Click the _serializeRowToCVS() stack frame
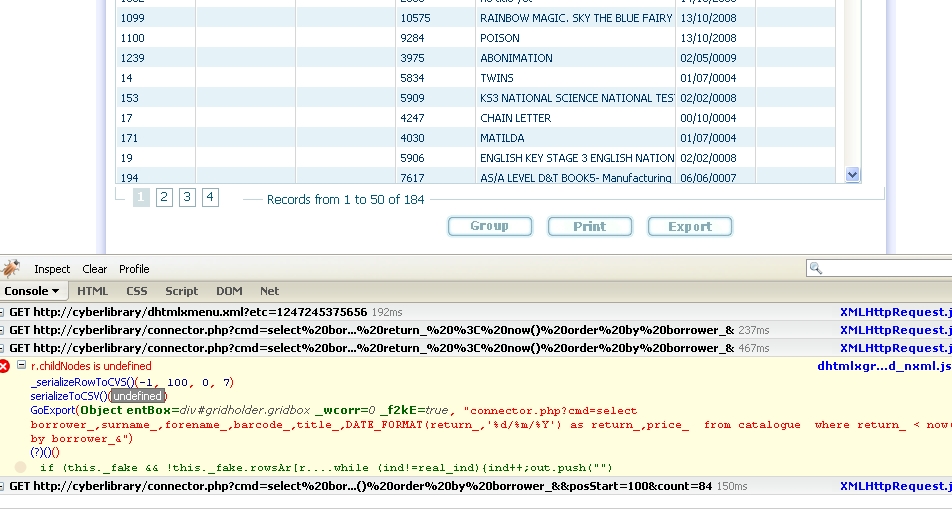The width and height of the screenshot is (952, 513). 82,382
